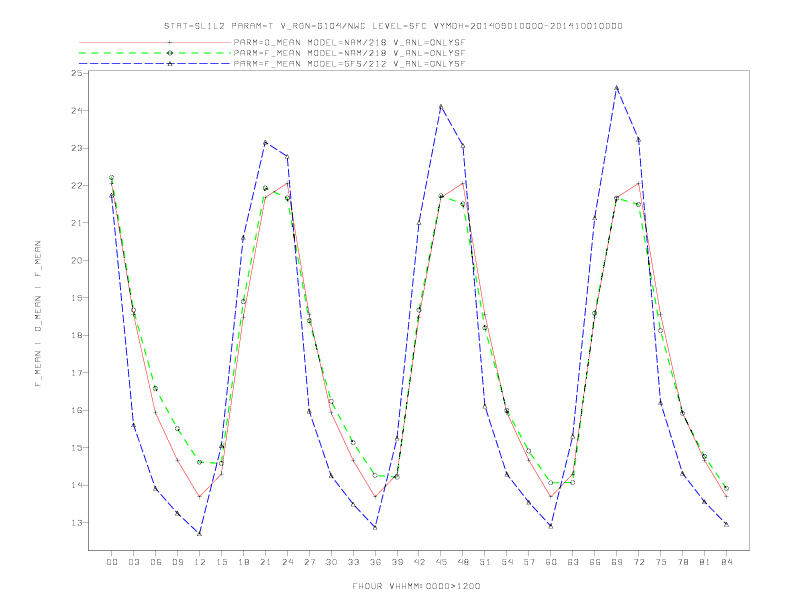This screenshot has height=612, width=792.
Task: Click x-axis forecast hour label 36
Action: pos(375,562)
